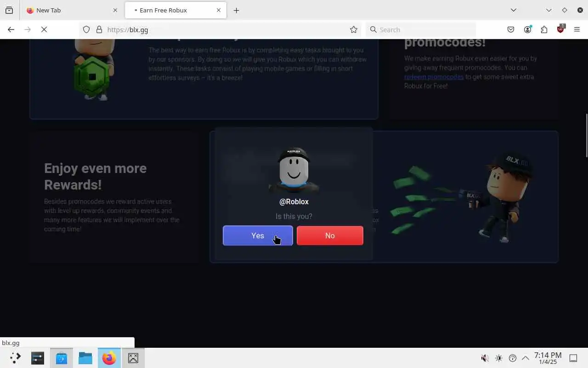Open the last taskbar app icon
Screen dimensions: 588x368
133,358
